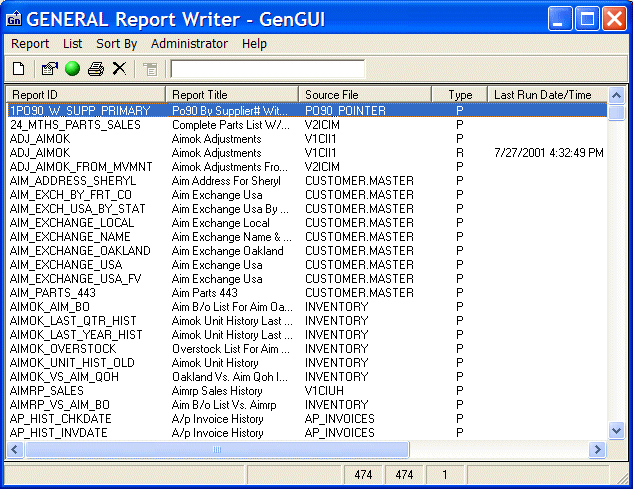Click the Delete X icon
The width and height of the screenshot is (633, 489).
[119, 69]
